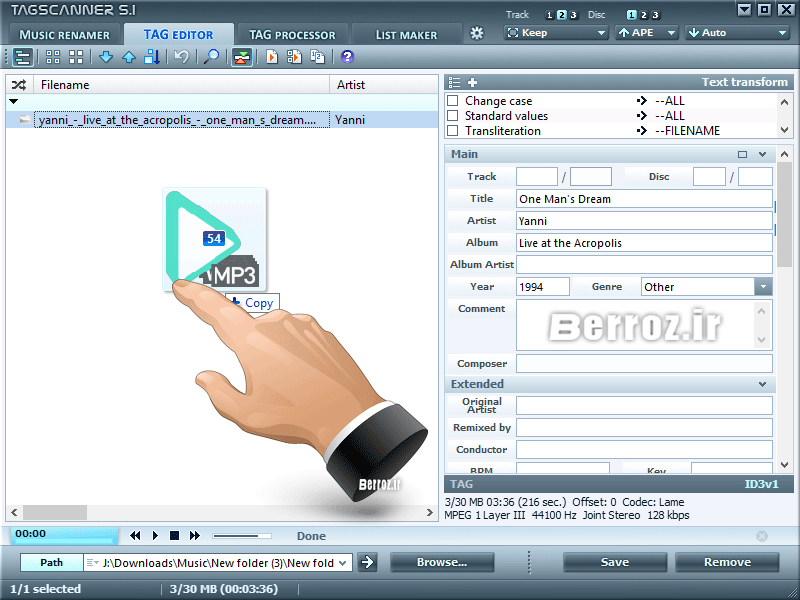This screenshot has height=600, width=800.
Task: Stop playback with the square button
Action: pos(174,536)
